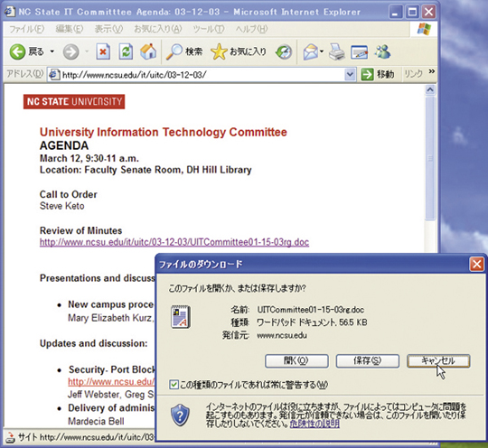Click the Back arrow icon

pos(17,51)
